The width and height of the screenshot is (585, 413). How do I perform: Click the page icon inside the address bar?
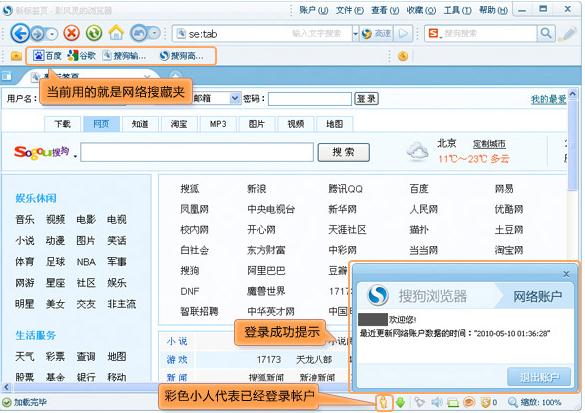pos(181,34)
